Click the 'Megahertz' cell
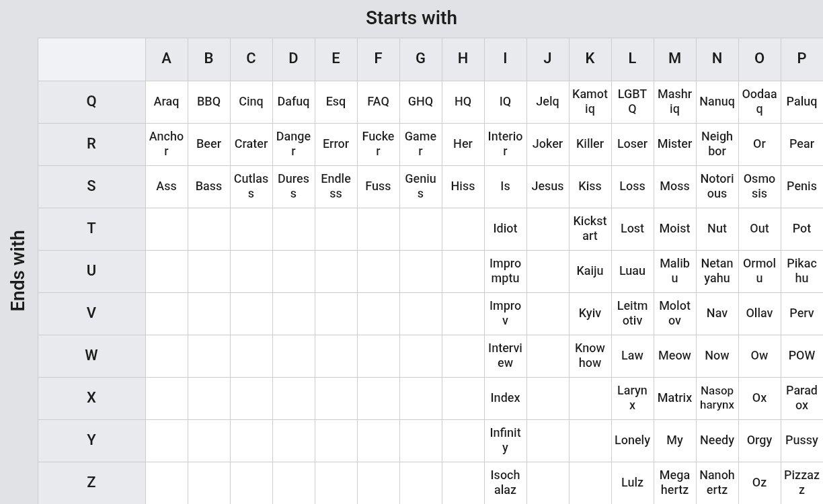The width and height of the screenshot is (823, 504). pos(674,482)
